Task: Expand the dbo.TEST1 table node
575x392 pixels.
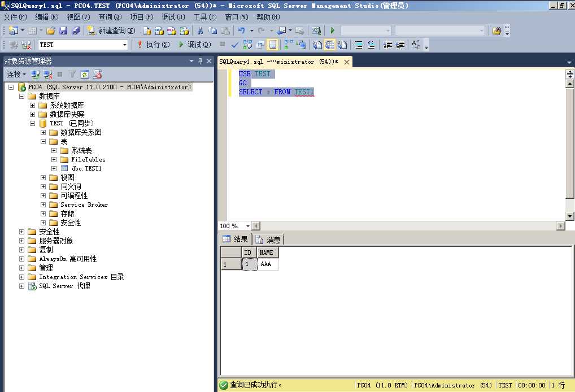Action: (x=54, y=168)
